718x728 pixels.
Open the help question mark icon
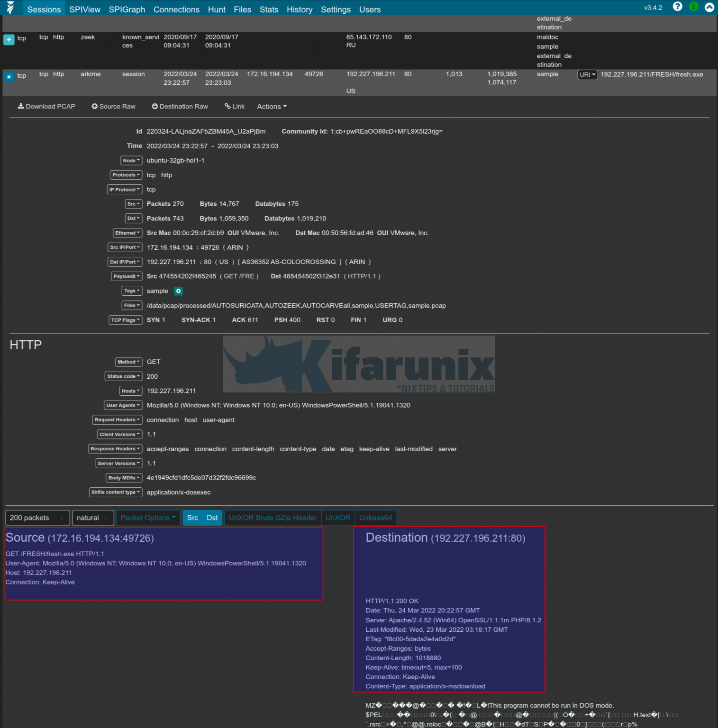point(677,7)
